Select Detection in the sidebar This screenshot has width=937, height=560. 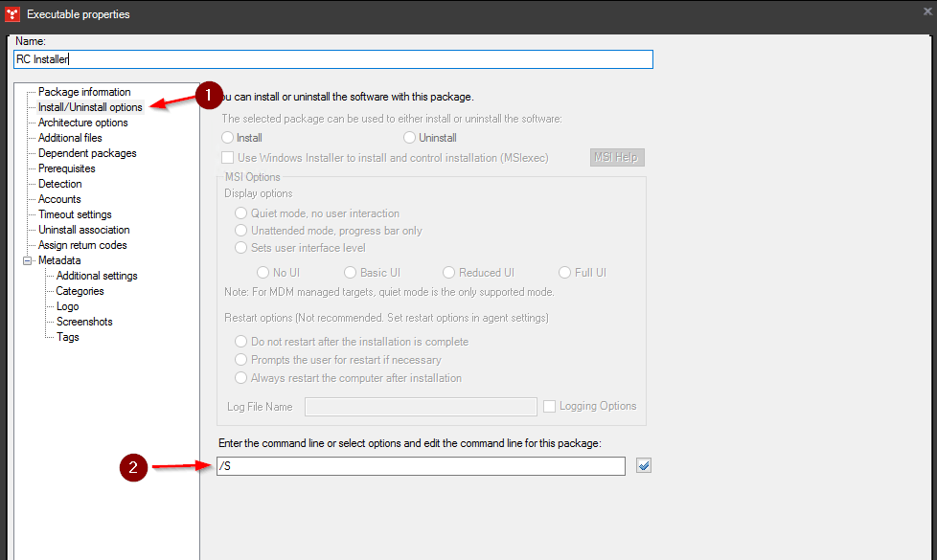pos(59,183)
